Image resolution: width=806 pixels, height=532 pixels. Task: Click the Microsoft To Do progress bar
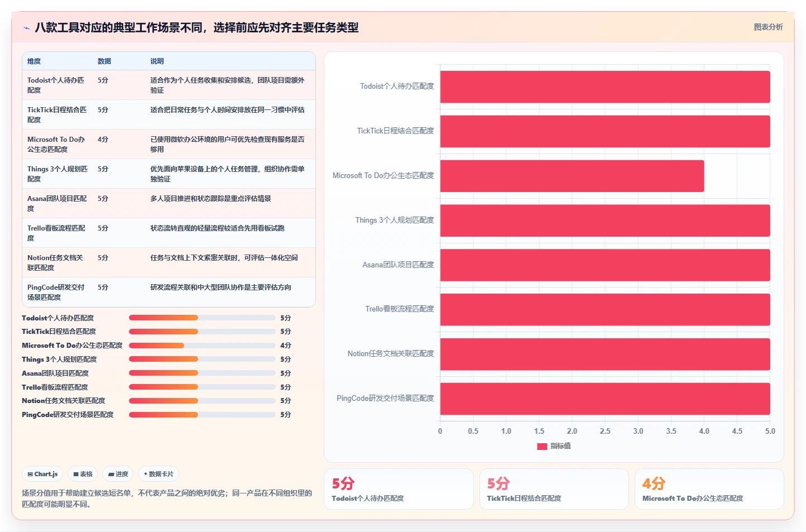(202, 346)
